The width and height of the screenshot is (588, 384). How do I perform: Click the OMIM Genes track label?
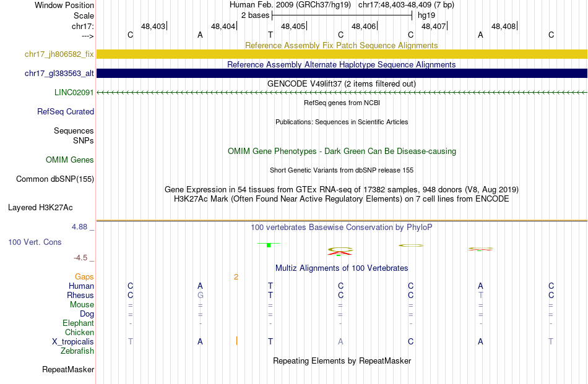pyautogui.click(x=70, y=160)
